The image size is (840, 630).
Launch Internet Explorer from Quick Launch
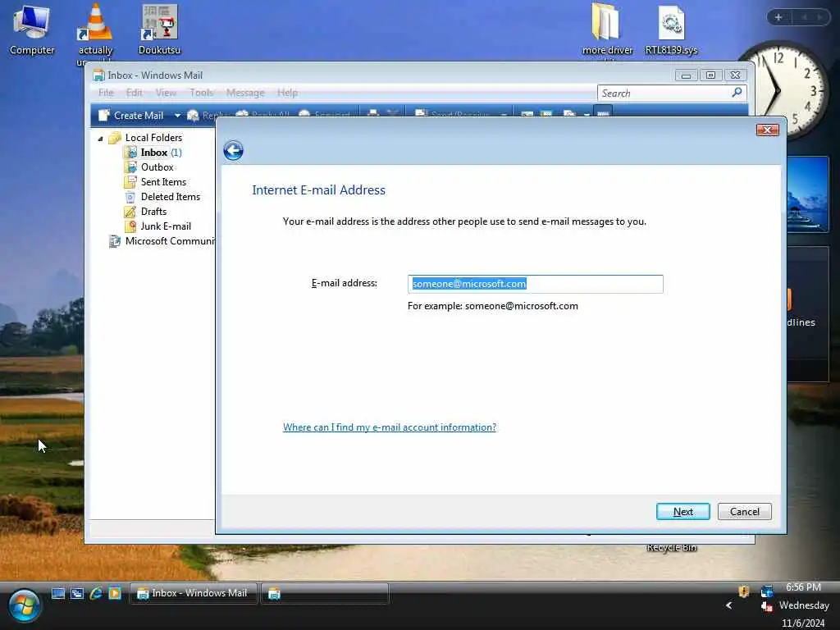coord(97,593)
